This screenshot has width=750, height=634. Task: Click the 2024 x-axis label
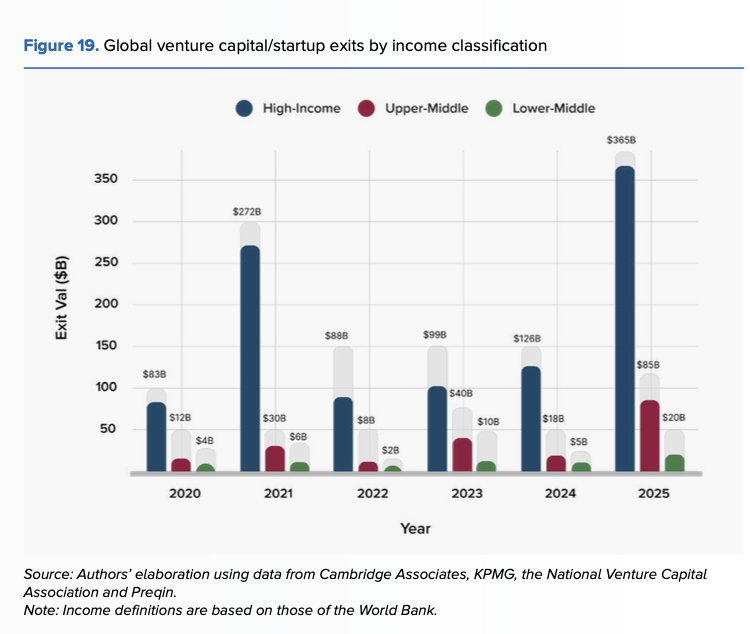(560, 493)
